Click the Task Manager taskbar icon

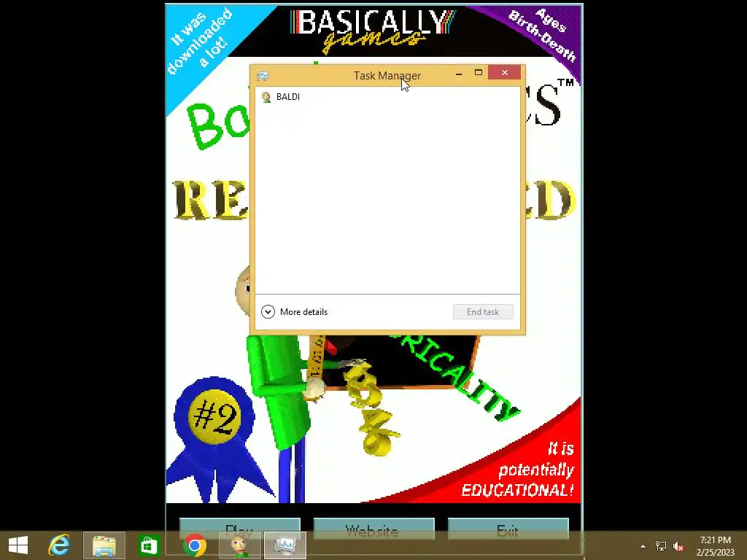point(285,545)
